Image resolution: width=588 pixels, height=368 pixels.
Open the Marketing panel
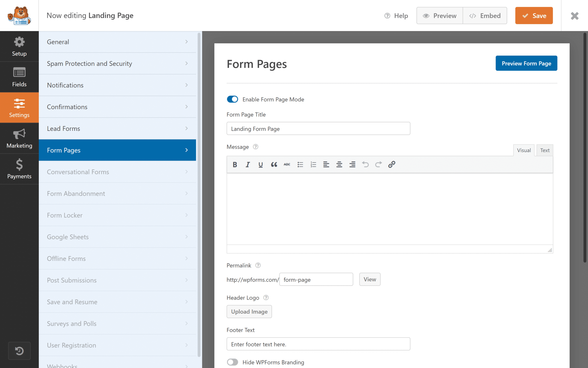click(x=19, y=138)
